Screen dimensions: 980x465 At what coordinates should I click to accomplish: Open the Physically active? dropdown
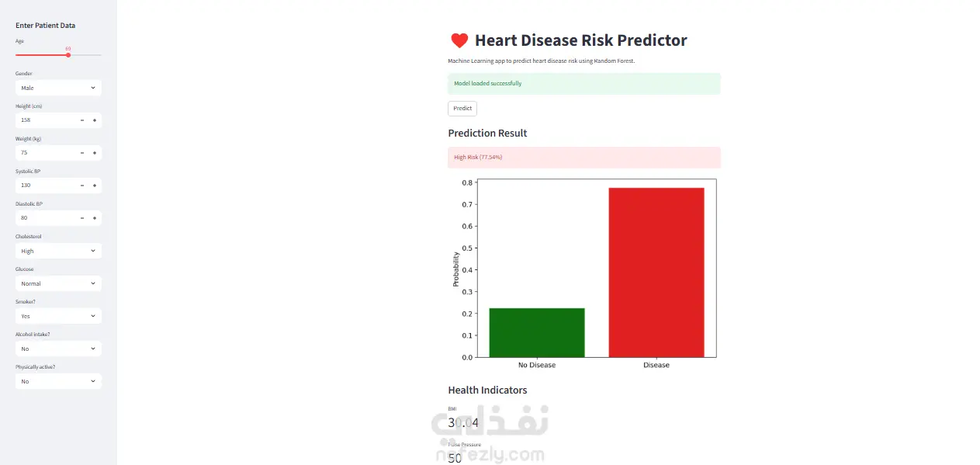tap(58, 381)
